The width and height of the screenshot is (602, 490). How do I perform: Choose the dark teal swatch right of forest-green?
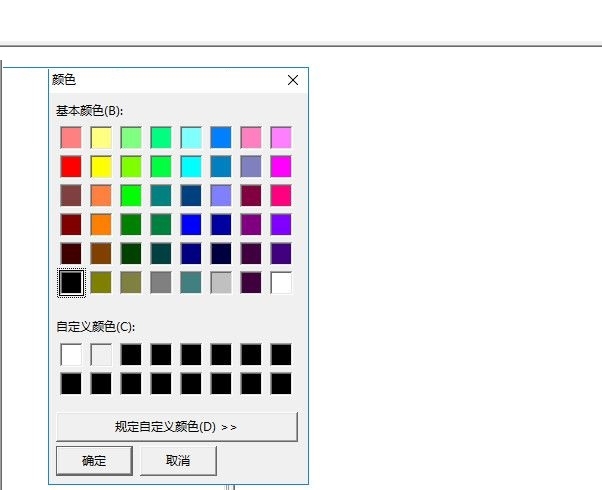click(161, 253)
